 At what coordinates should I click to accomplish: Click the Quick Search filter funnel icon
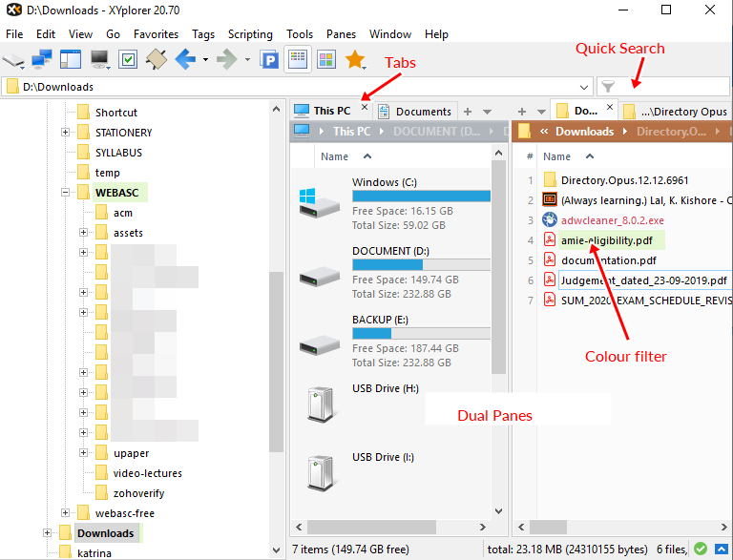(608, 87)
